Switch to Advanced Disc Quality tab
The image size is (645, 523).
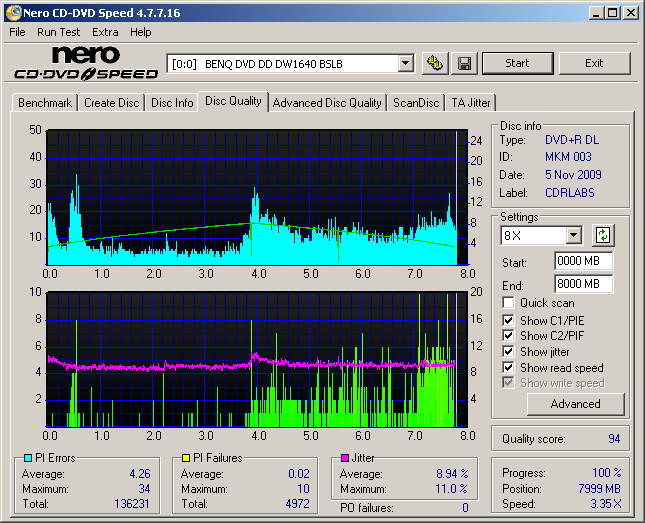pyautogui.click(x=327, y=103)
